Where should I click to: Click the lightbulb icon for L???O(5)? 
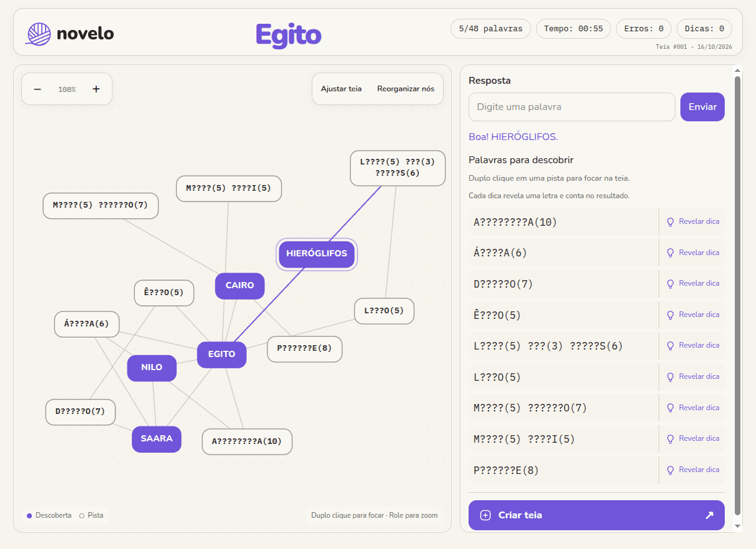tap(670, 377)
